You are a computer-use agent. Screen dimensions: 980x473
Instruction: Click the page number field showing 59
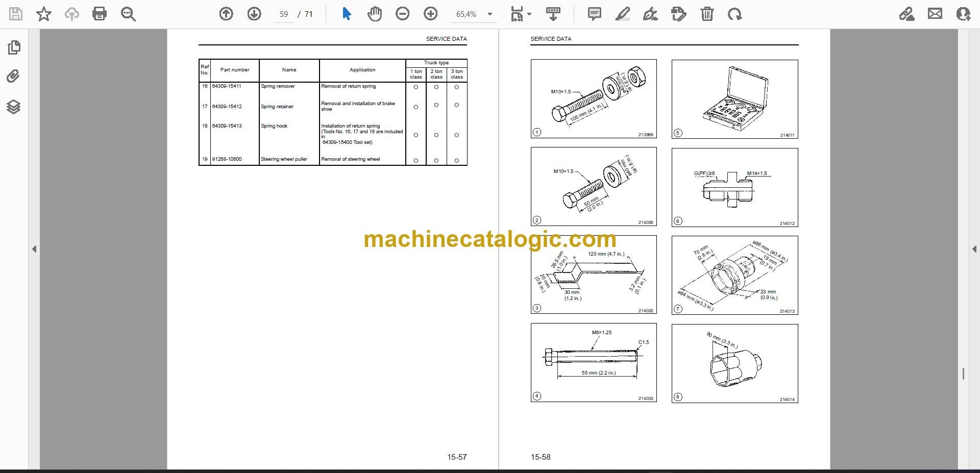[284, 14]
